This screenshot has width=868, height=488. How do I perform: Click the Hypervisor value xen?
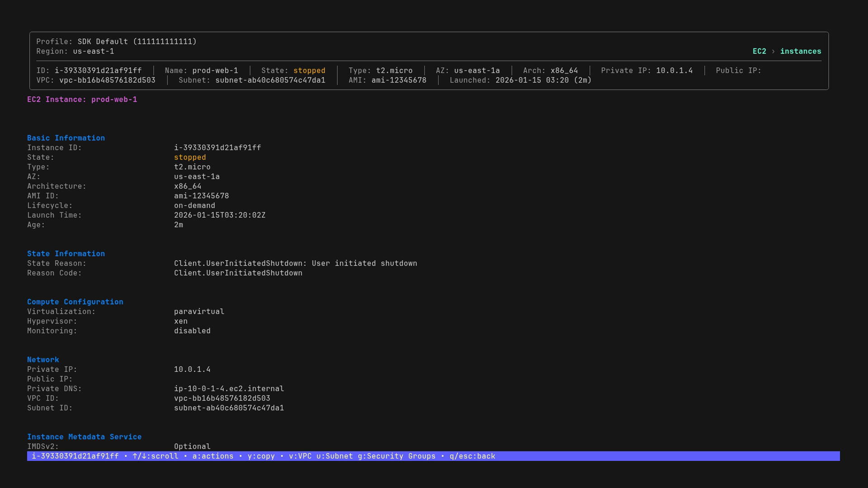click(x=181, y=321)
